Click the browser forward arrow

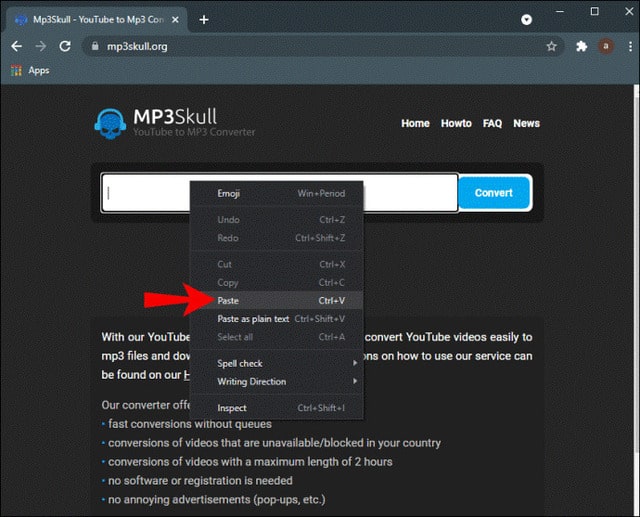click(40, 46)
